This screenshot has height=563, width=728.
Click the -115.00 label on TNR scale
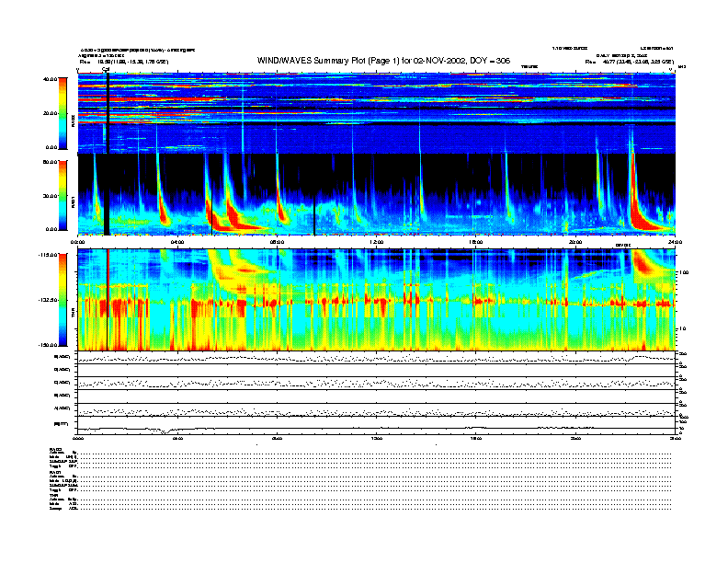tap(49, 255)
